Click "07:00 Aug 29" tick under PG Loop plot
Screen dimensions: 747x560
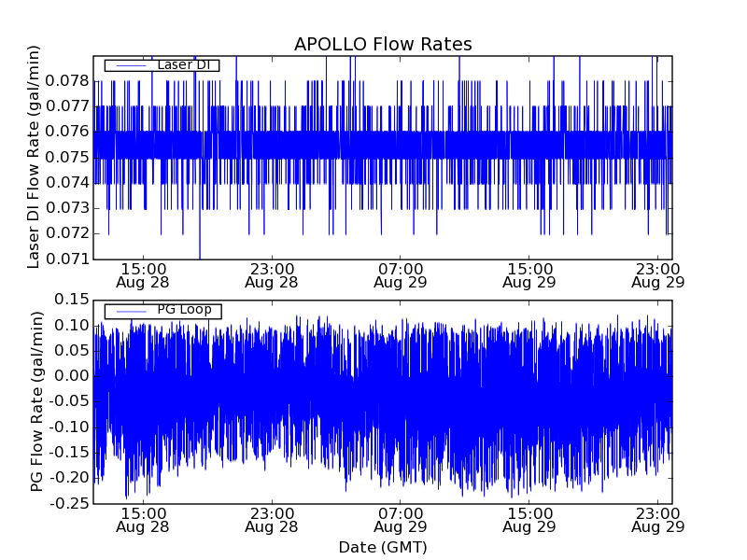tap(401, 520)
